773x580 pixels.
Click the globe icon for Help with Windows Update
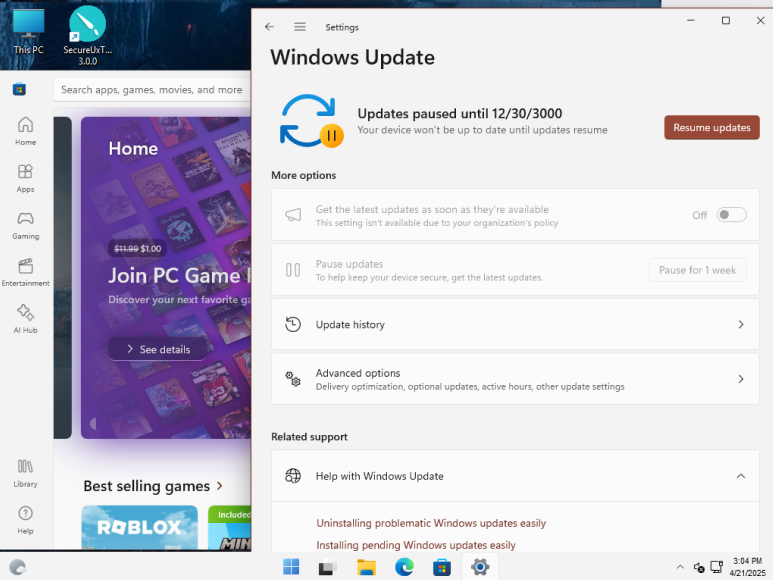tap(293, 476)
